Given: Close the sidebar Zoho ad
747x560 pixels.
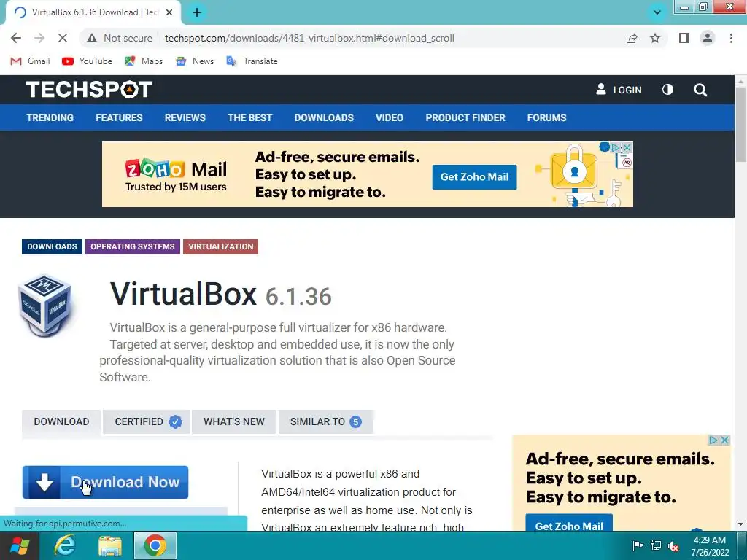Looking at the screenshot, I should (x=725, y=440).
